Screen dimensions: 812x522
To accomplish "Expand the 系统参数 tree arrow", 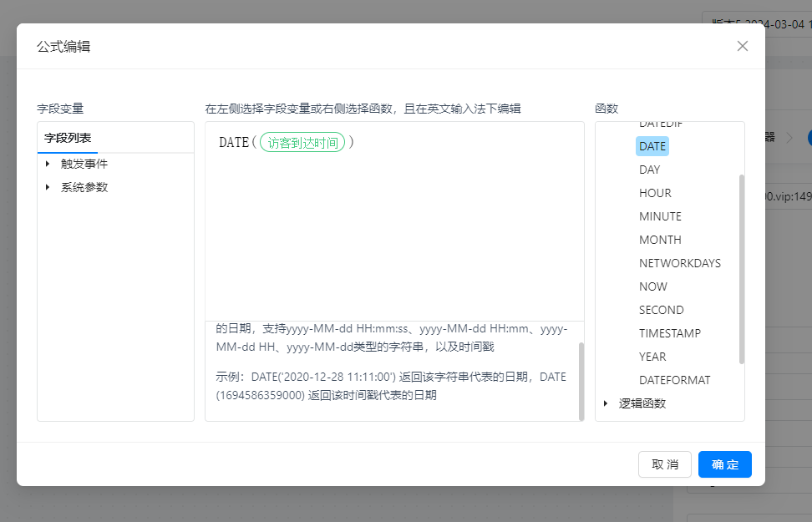I will 48,187.
